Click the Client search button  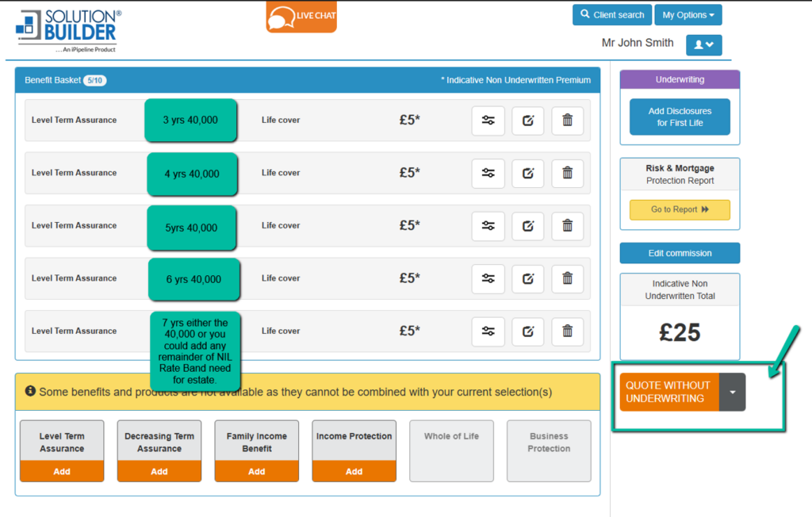click(611, 15)
